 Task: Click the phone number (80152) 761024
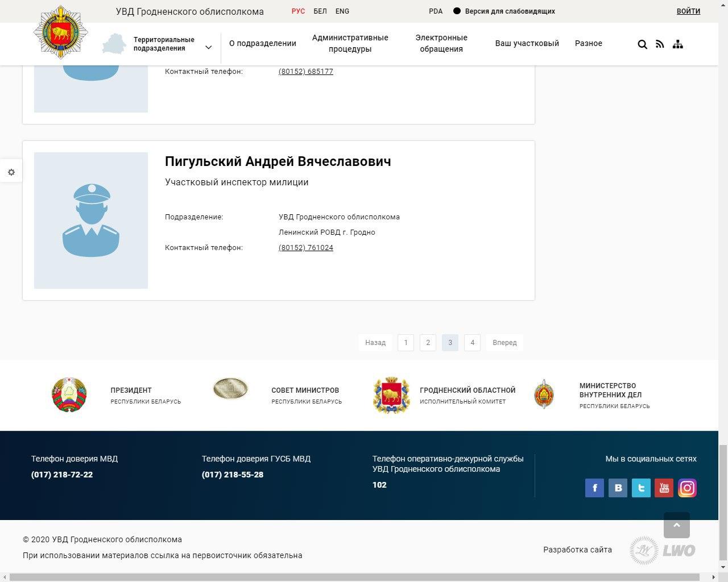[306, 248]
